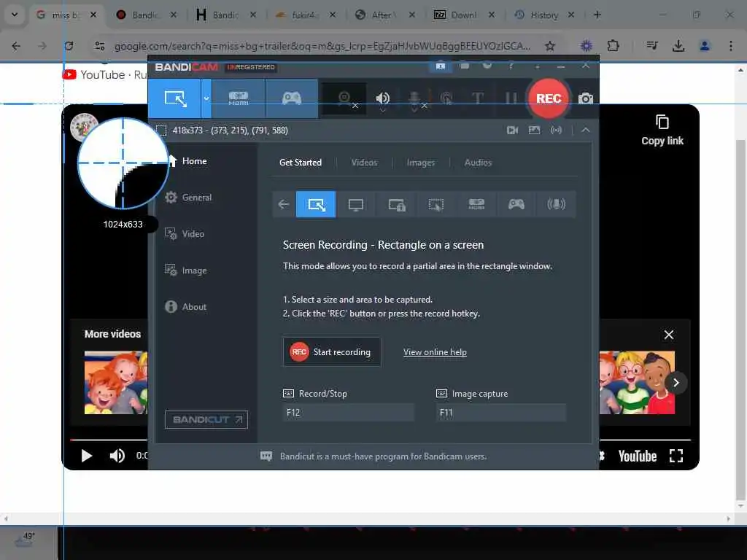Toggle the microphone recording icon
This screenshot has width=747, height=560.
pyautogui.click(x=414, y=98)
